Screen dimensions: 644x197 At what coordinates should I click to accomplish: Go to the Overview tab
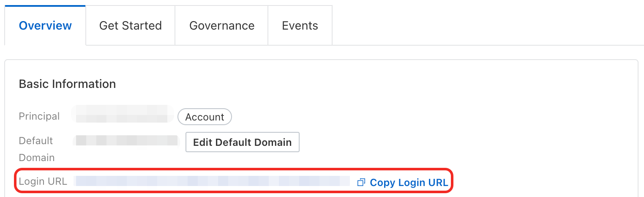point(45,26)
